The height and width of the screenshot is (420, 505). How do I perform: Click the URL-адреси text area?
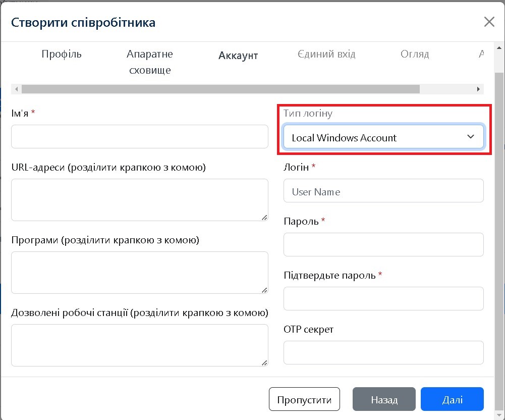[139, 199]
